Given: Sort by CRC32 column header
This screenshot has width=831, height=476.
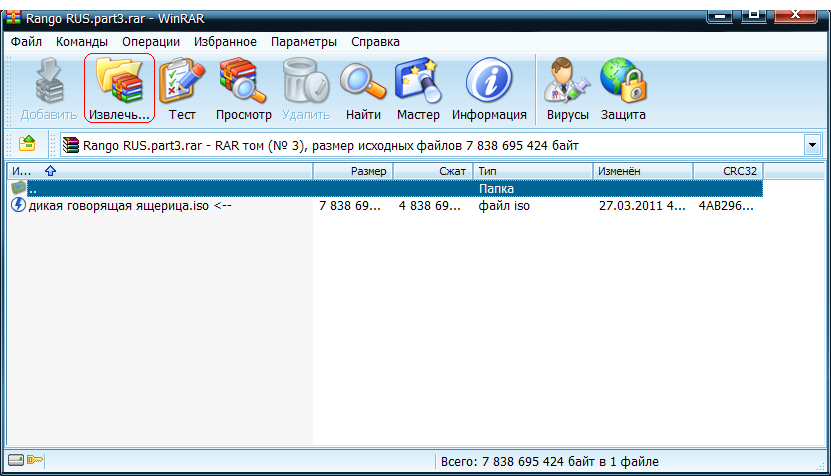Looking at the screenshot, I should coord(728,171).
